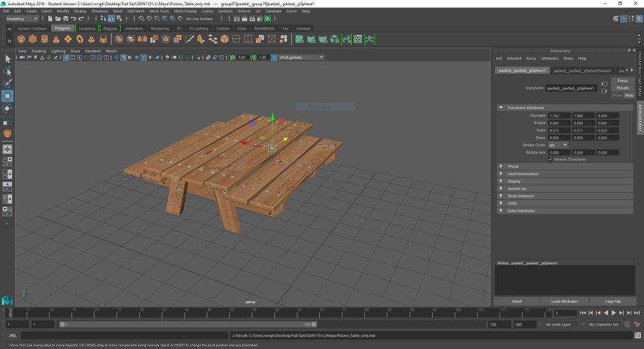This screenshot has height=349, width=644.
Task: Click the Presets button
Action: coord(623,88)
